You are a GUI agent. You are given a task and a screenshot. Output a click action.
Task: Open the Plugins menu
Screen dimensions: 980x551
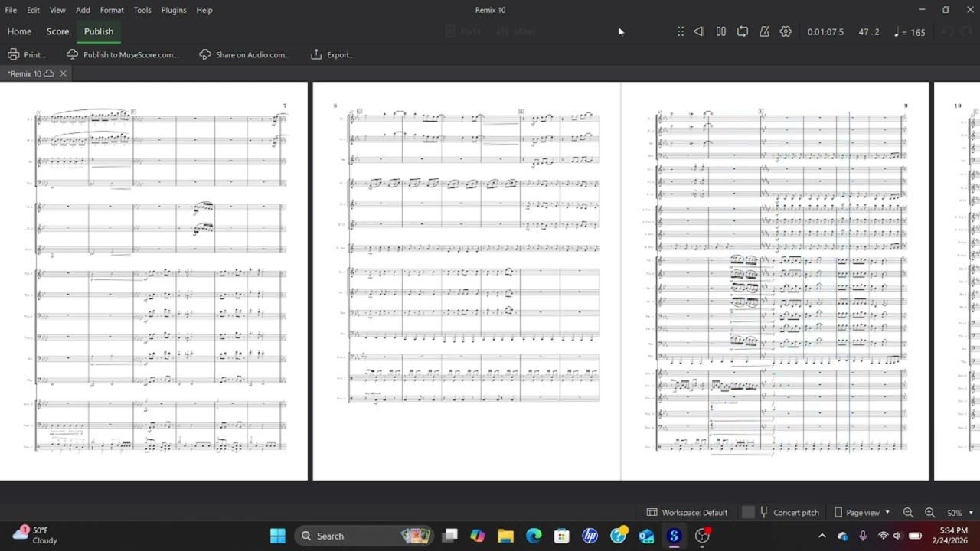pos(174,10)
